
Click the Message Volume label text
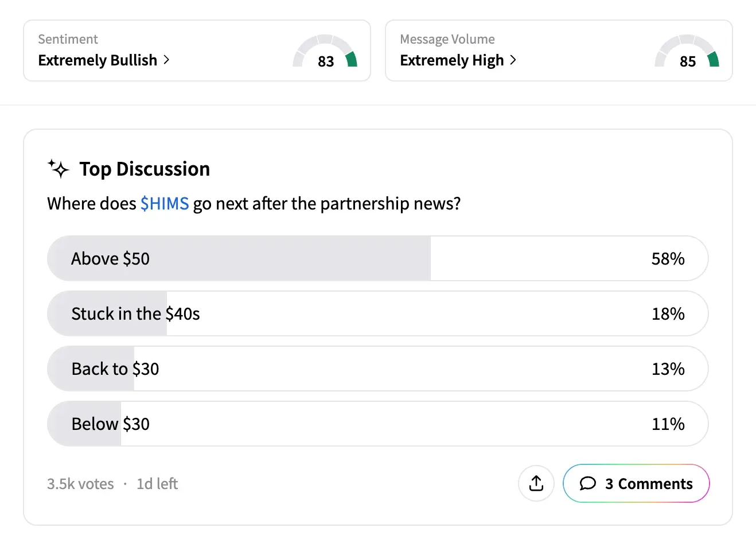coord(447,39)
